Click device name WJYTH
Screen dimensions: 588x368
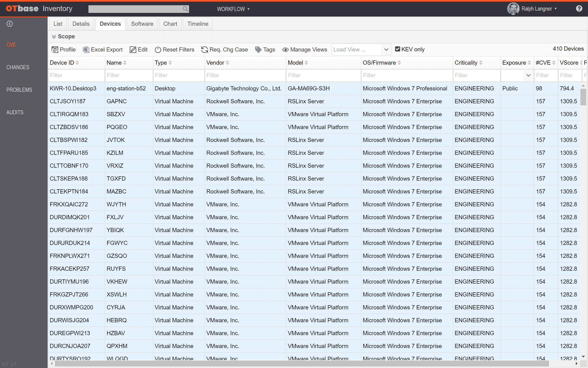[116, 204]
